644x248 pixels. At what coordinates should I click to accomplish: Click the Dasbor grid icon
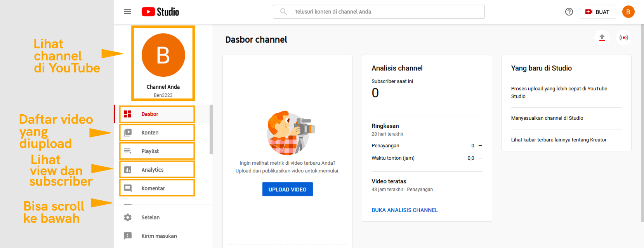(x=128, y=114)
